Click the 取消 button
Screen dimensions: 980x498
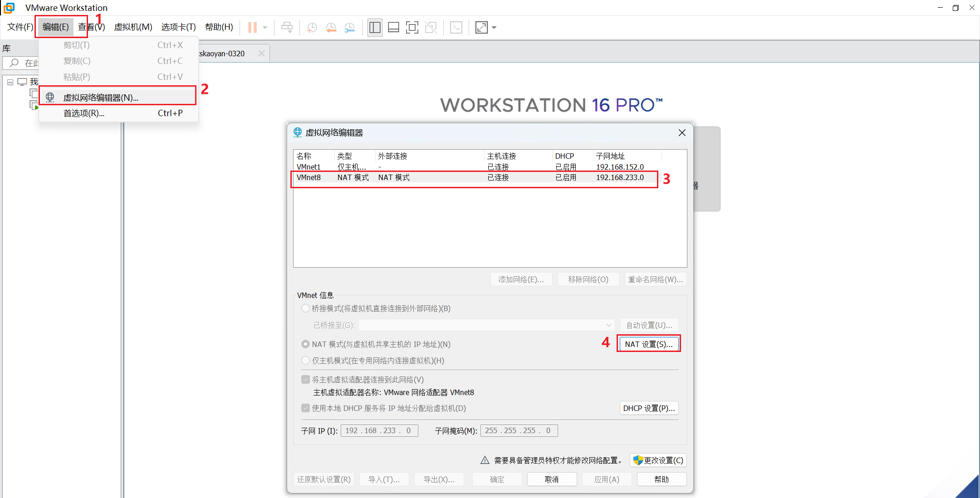click(x=552, y=479)
